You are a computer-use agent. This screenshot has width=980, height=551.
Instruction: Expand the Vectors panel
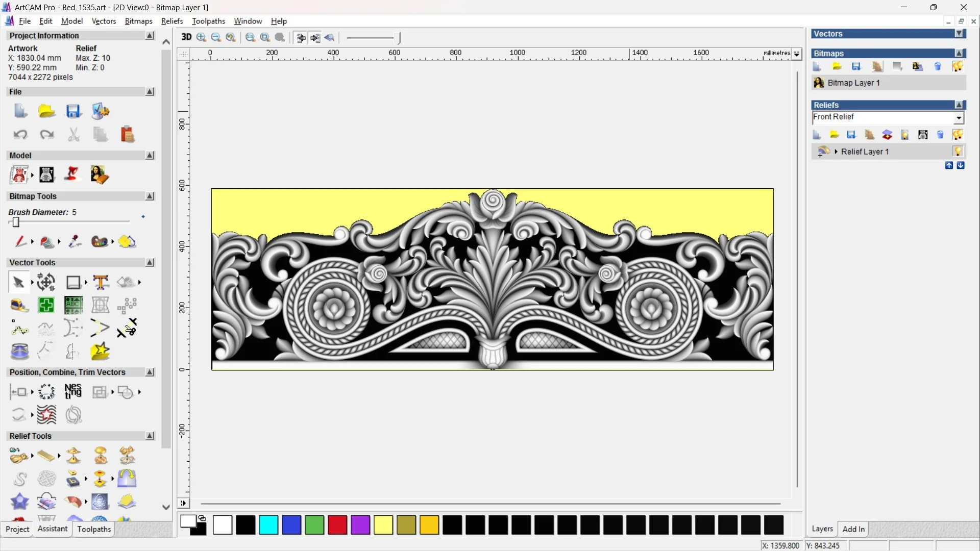(959, 34)
